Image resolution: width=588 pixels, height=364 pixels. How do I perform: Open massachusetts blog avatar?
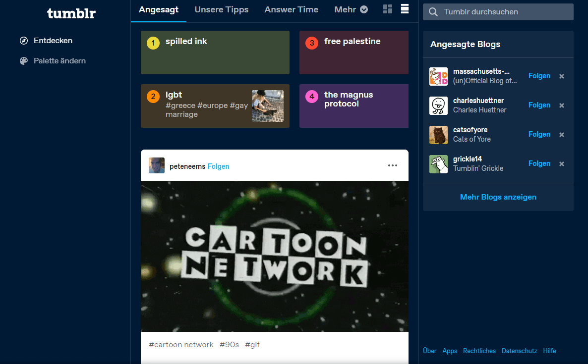[438, 76]
